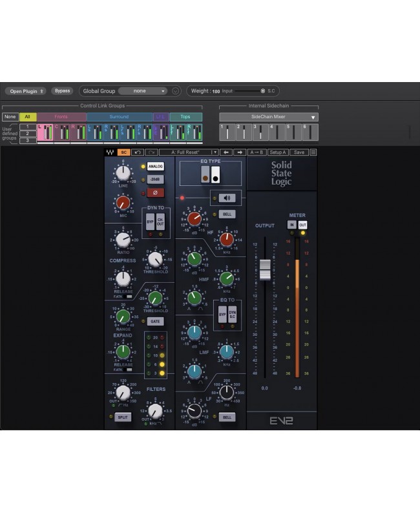Select the None control link group
420x513 pixels.
(10, 117)
